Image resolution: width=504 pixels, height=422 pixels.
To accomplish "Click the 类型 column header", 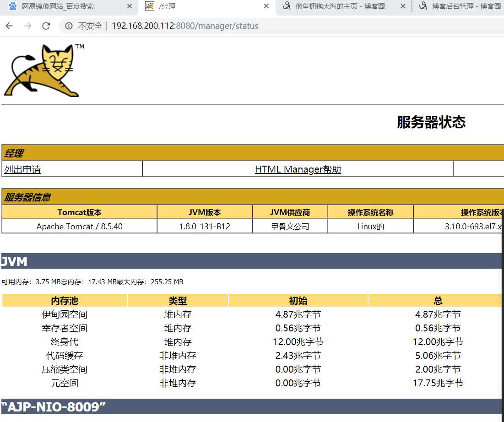I will [x=178, y=301].
